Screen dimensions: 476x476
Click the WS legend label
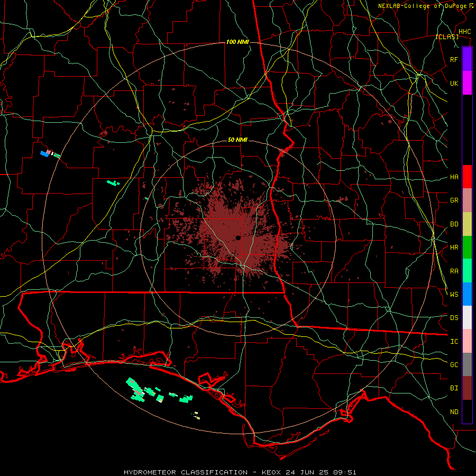[x=454, y=295]
